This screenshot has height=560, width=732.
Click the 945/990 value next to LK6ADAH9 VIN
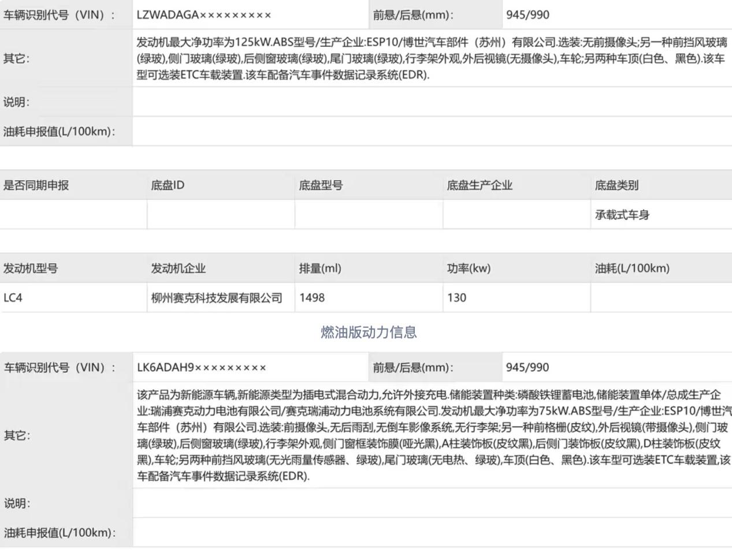click(x=527, y=368)
